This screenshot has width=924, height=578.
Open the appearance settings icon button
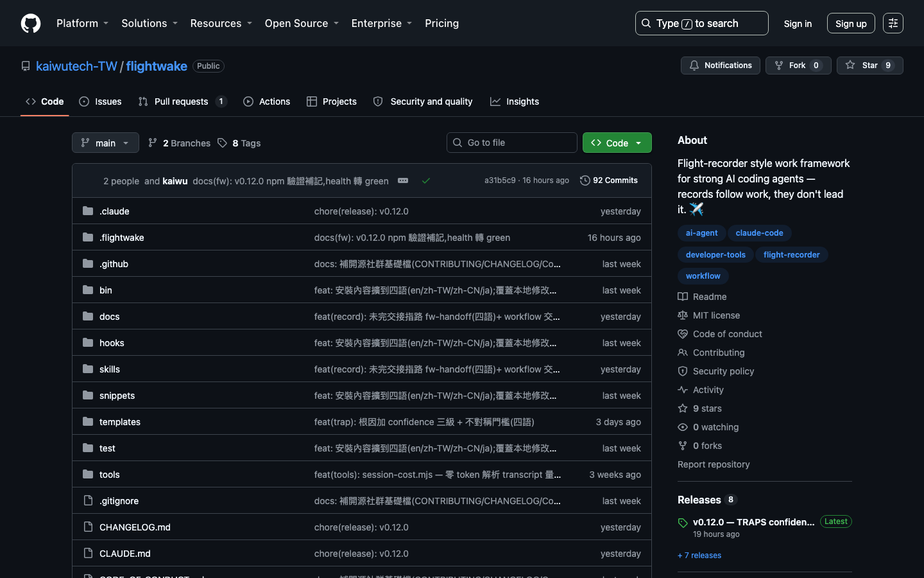[x=893, y=23]
